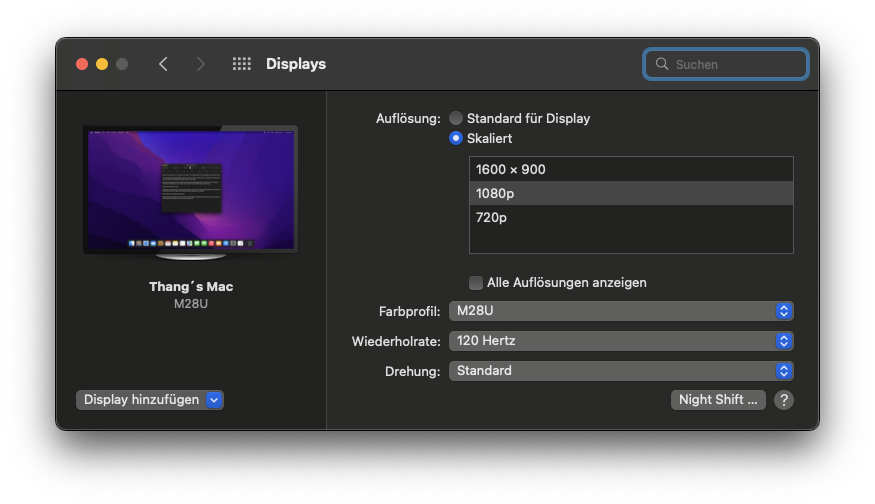Click the forward navigation arrow
875x504 pixels.
[201, 64]
